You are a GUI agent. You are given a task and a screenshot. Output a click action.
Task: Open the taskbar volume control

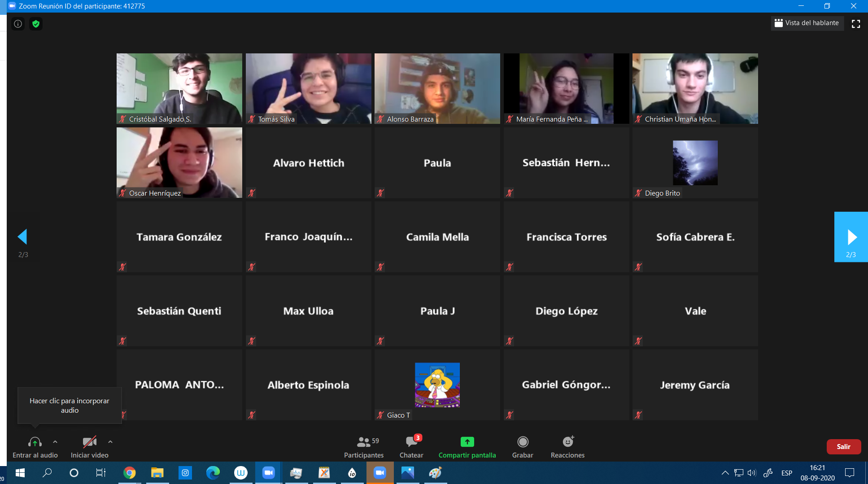(752, 473)
